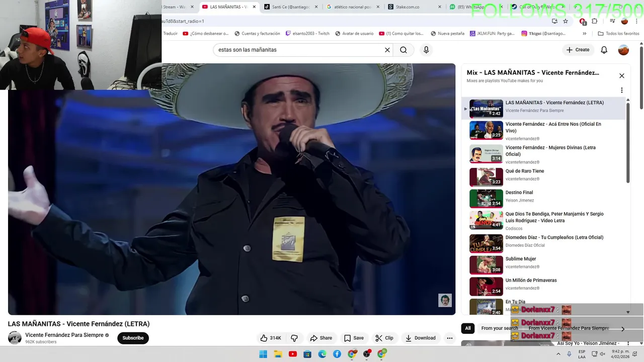Open OBS Studio from the taskbar
The width and height of the screenshot is (644, 362).
tap(367, 354)
